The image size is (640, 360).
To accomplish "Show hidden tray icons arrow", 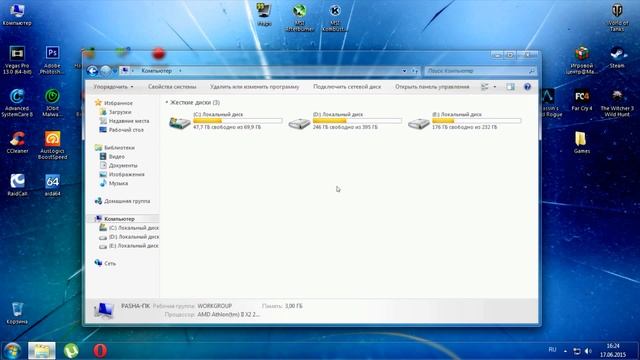I will click(x=565, y=351).
